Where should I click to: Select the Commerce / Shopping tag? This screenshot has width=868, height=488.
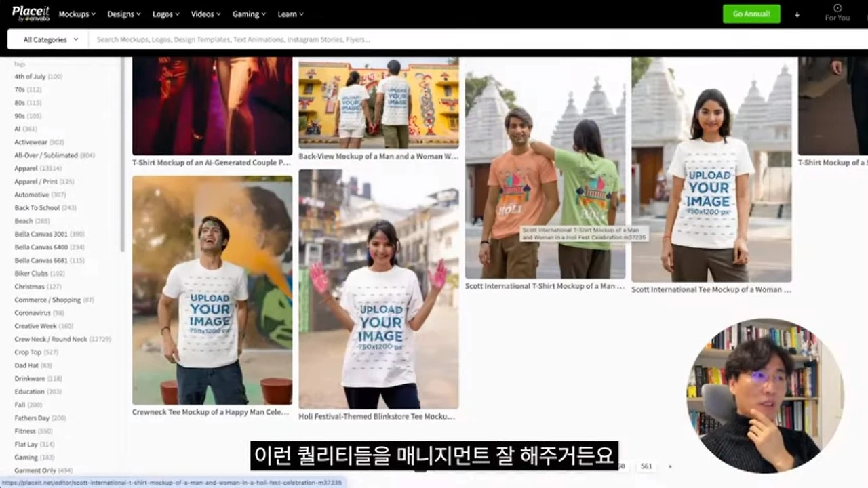54,300
